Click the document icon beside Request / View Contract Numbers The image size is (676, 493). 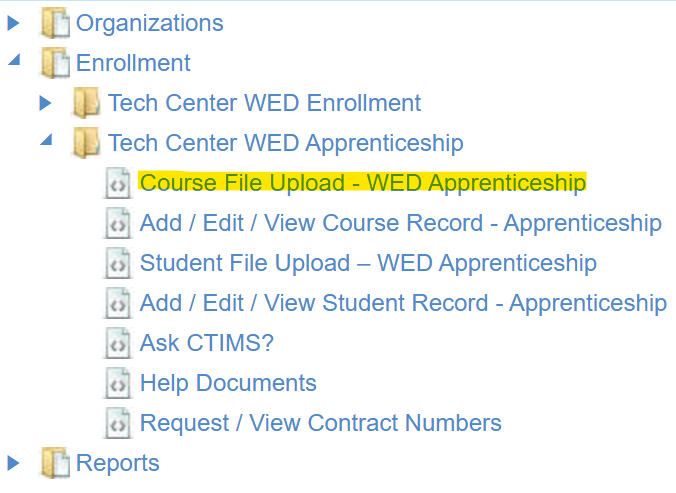(118, 424)
